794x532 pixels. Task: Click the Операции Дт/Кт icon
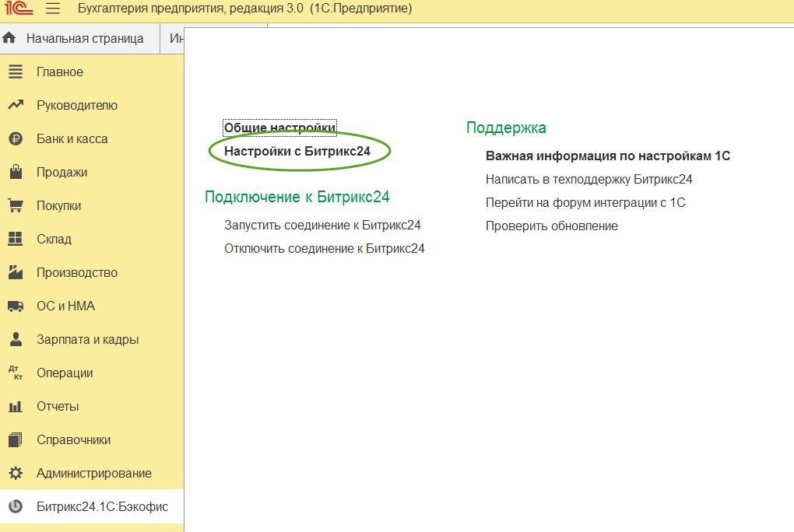pos(16,373)
